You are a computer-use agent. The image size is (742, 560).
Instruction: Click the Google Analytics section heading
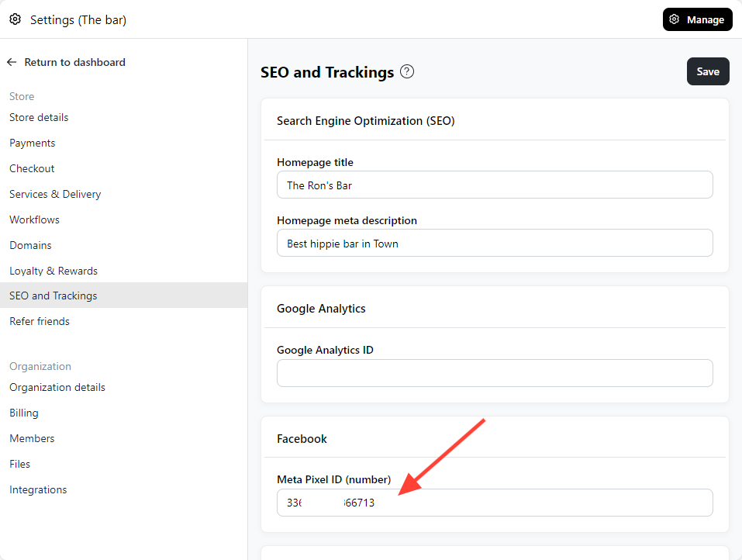pyautogui.click(x=321, y=309)
